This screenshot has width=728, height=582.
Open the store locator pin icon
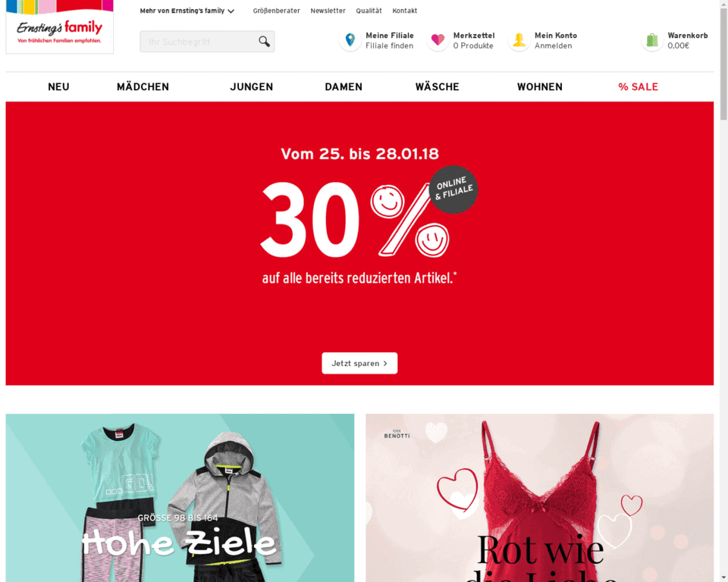point(350,40)
